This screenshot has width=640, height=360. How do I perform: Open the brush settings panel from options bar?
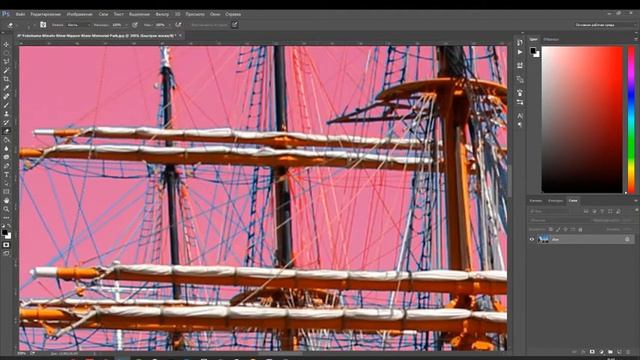[x=43, y=25]
